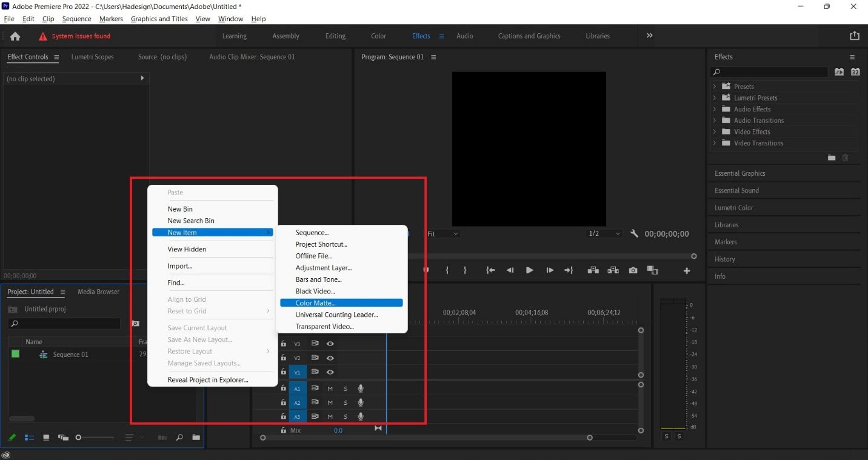Solo track A2
This screenshot has width=868, height=460.
click(x=346, y=402)
